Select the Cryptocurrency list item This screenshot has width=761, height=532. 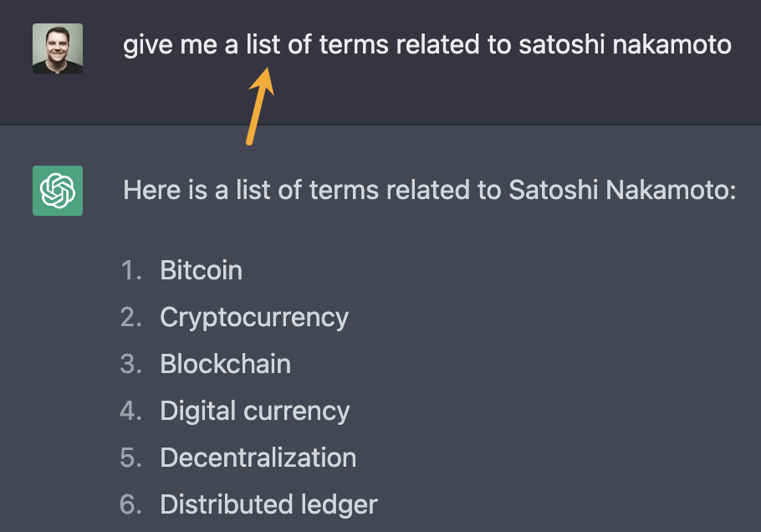point(254,318)
